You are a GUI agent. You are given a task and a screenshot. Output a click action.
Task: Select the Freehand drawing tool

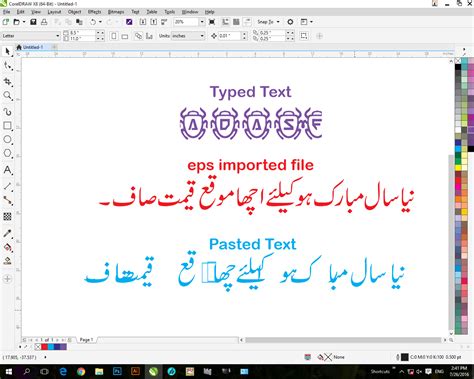coord(7,111)
